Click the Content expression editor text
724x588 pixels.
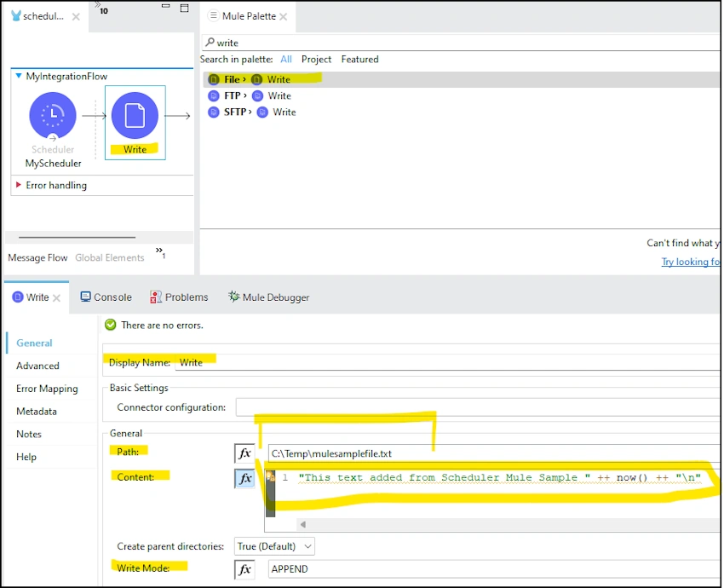500,477
